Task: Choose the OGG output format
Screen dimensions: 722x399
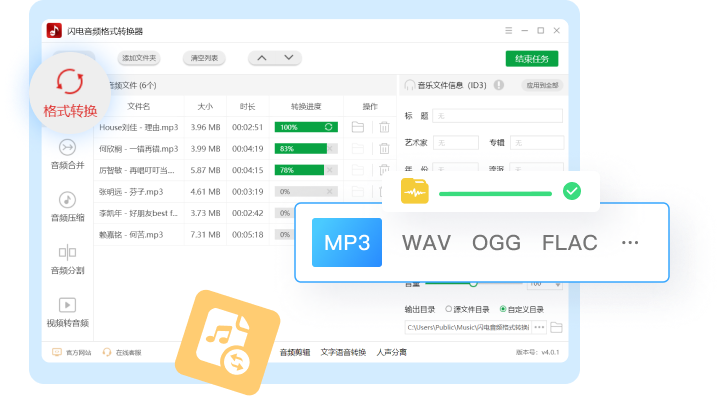Action: coord(496,243)
